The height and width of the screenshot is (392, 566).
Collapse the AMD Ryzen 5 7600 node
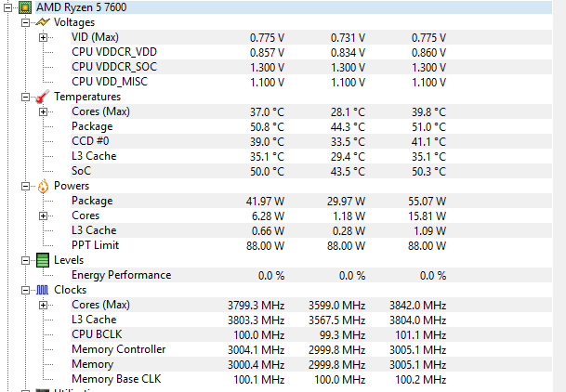pyautogui.click(x=7, y=7)
